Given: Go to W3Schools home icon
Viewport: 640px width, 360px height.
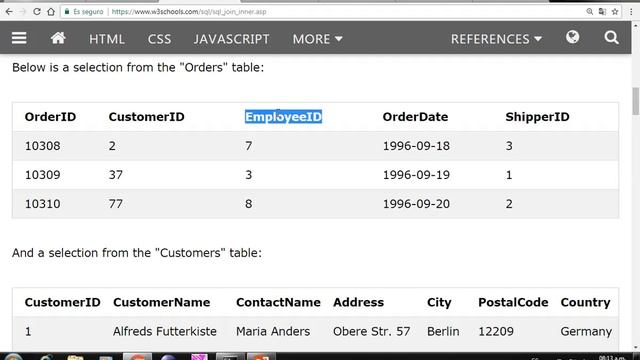Looking at the screenshot, I should pyautogui.click(x=58, y=38).
